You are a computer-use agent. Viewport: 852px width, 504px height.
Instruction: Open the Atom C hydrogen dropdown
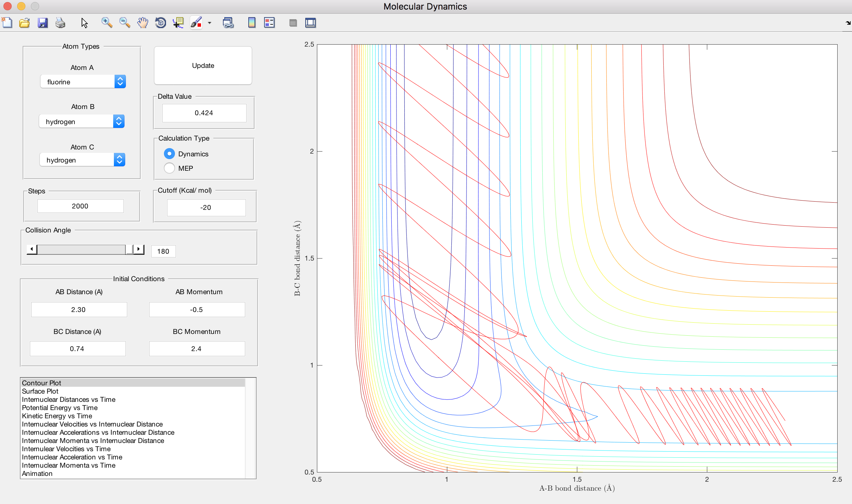pos(82,160)
